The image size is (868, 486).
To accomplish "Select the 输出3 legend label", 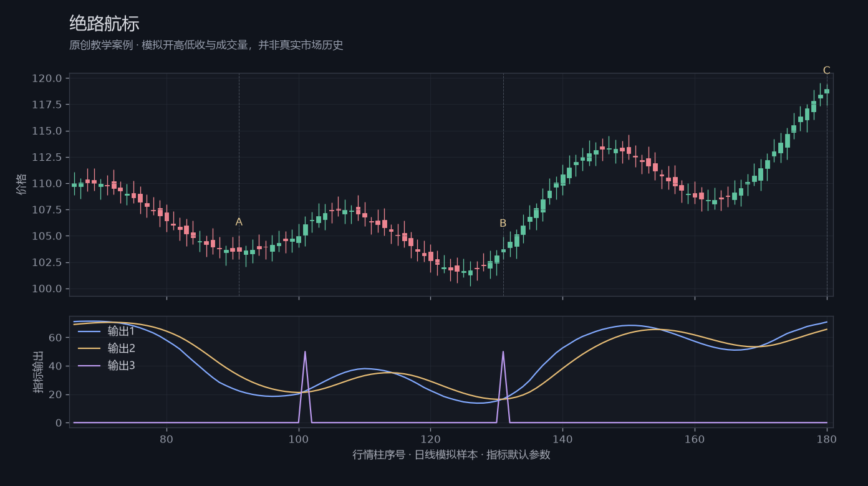I will coord(121,366).
